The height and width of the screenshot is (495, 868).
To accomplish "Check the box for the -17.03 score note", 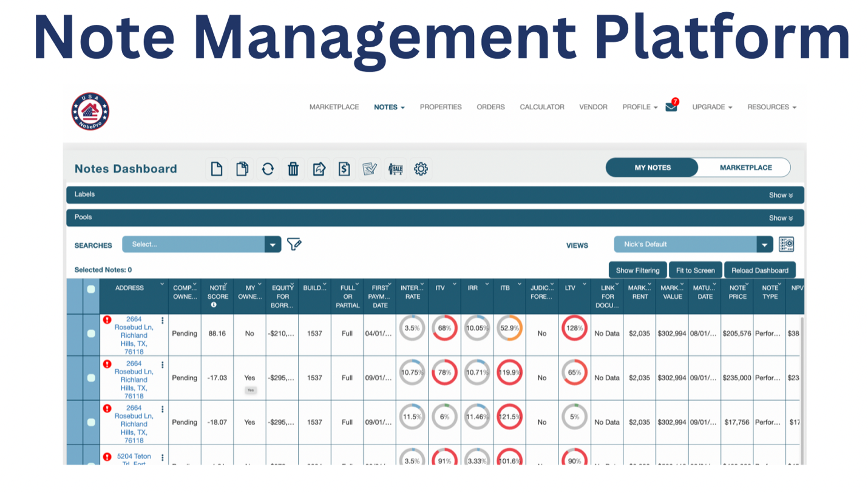I will (x=91, y=378).
